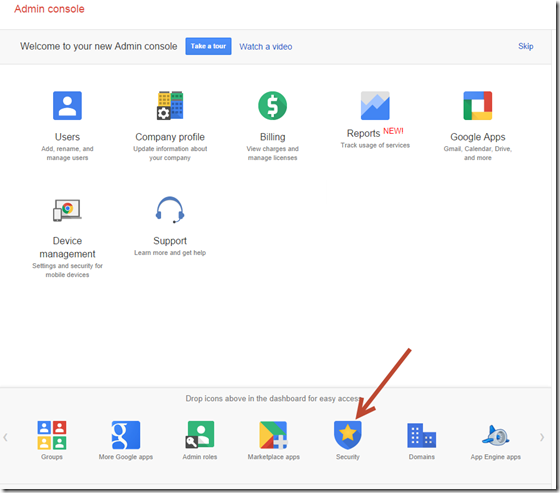Click the Take a tour button
560x493 pixels.
(208, 46)
